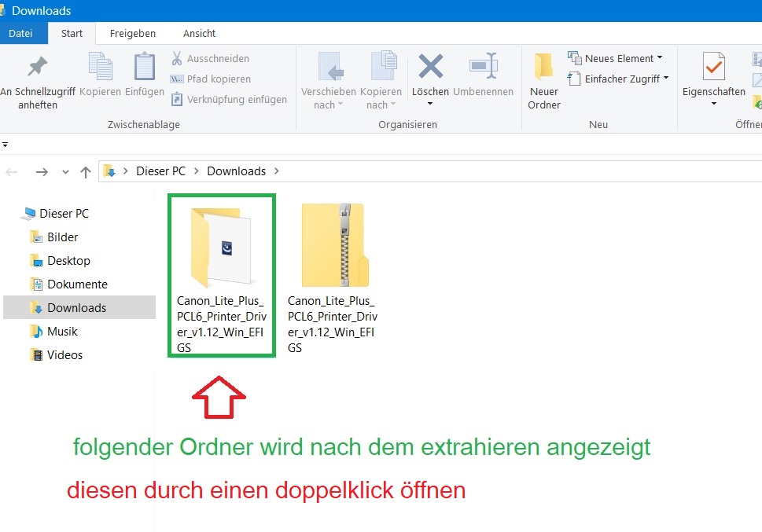The width and height of the screenshot is (762, 532).
Task: Expand the Einfacher Zugriff dropdown arrow
Action: pyautogui.click(x=666, y=78)
